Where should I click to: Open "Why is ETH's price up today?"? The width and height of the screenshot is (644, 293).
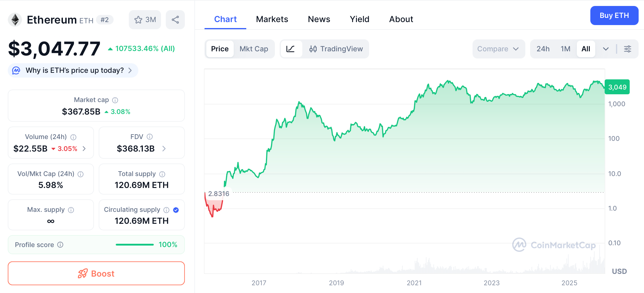click(x=75, y=70)
